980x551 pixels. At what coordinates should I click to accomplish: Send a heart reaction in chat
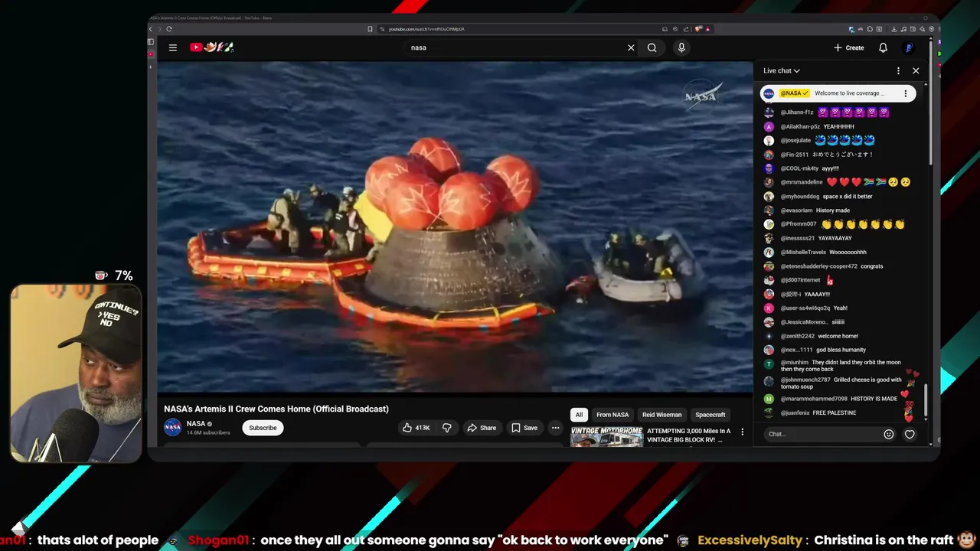click(910, 434)
